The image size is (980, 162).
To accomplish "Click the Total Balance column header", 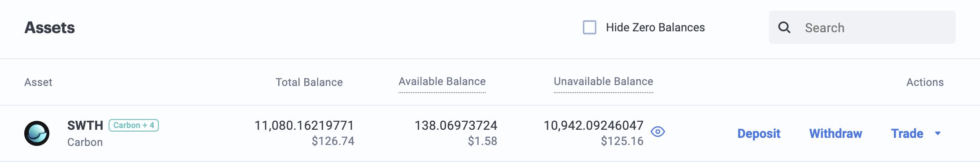I will (309, 82).
